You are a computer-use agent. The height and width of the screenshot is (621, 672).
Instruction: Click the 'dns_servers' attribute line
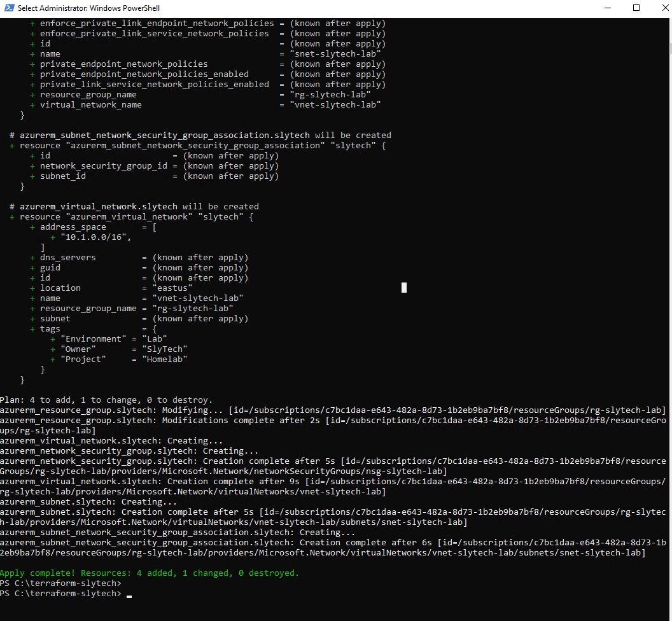(139, 258)
